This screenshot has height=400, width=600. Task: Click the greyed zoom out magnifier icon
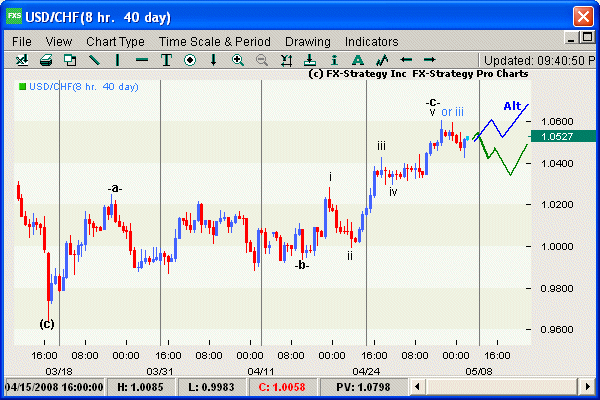click(x=262, y=60)
